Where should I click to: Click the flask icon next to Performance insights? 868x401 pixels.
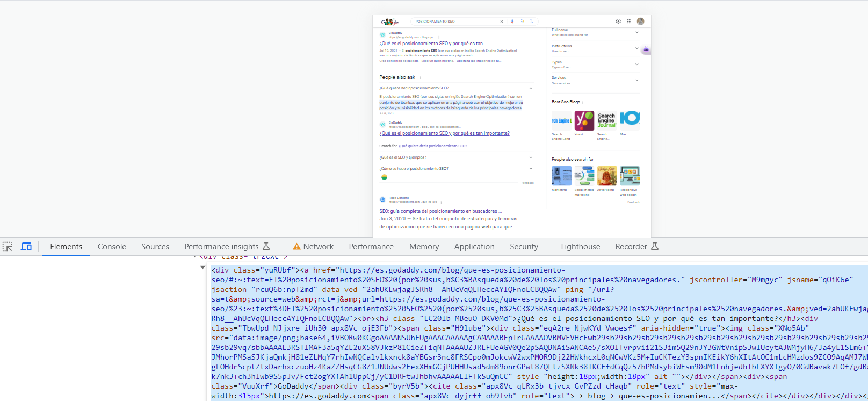click(x=266, y=246)
